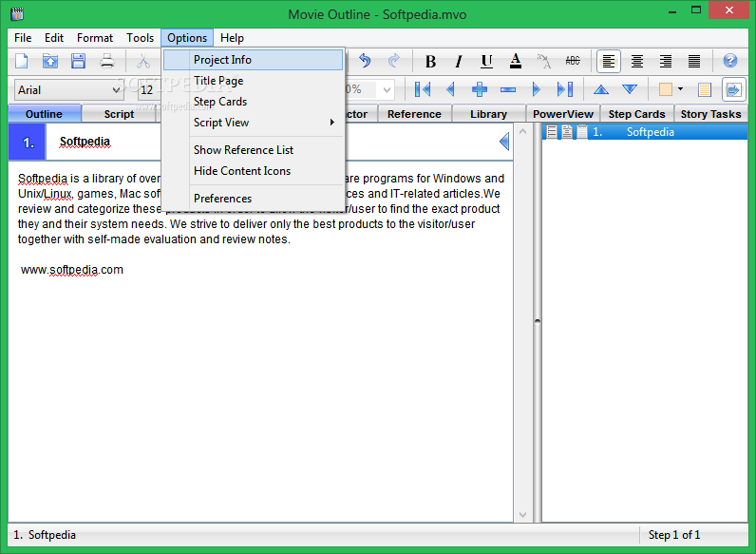The width and height of the screenshot is (756, 554).
Task: Remove the step with the minus icon
Action: click(508, 89)
